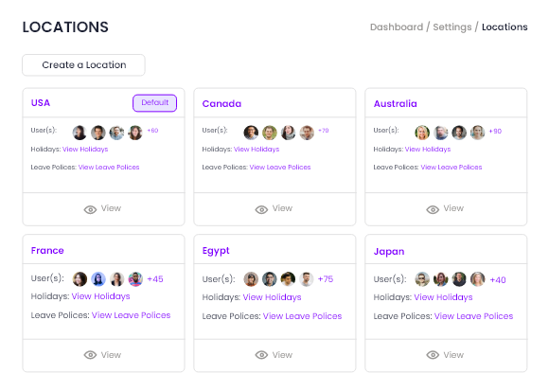The width and height of the screenshot is (549, 392).
Task: Click the eye icon in USA card
Action: point(90,209)
